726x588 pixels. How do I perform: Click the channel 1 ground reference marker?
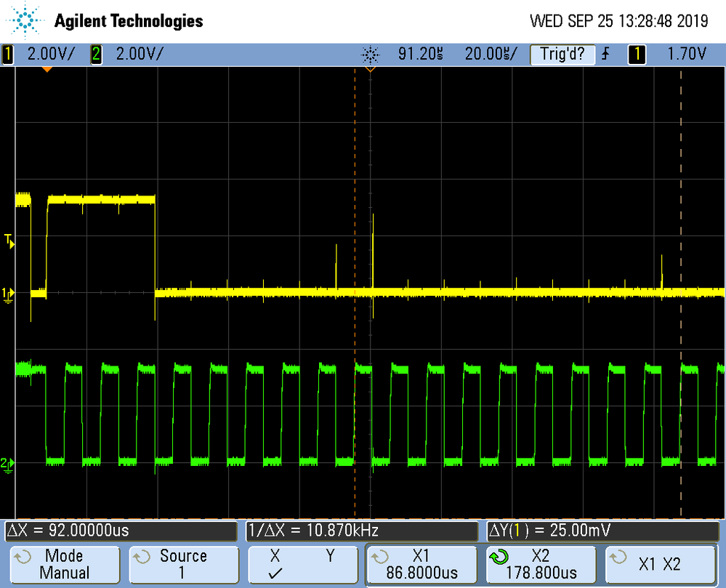(x=8, y=294)
